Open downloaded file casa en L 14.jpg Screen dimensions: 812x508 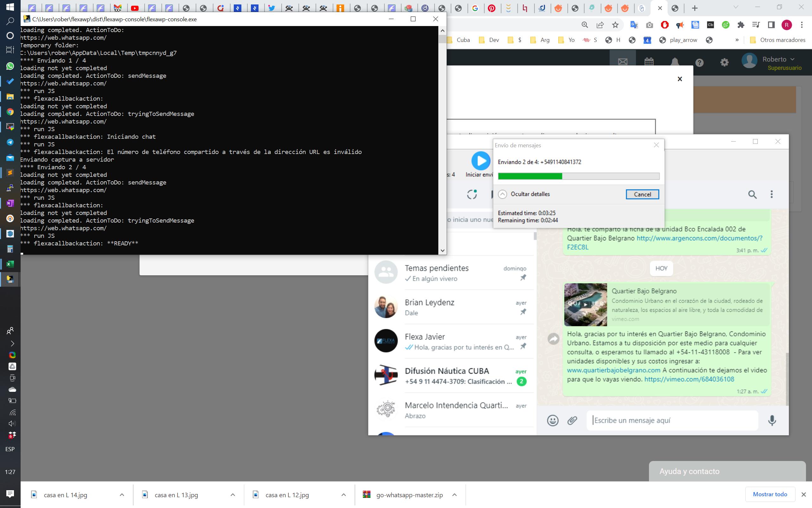pos(65,495)
